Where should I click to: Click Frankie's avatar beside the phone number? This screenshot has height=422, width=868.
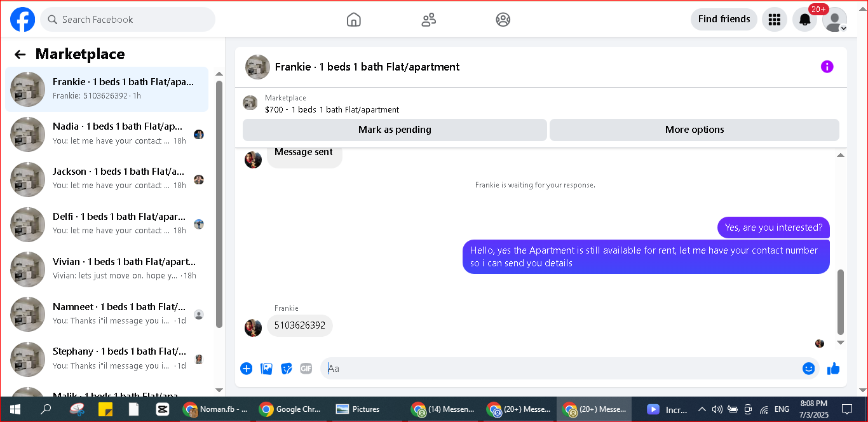click(x=253, y=328)
